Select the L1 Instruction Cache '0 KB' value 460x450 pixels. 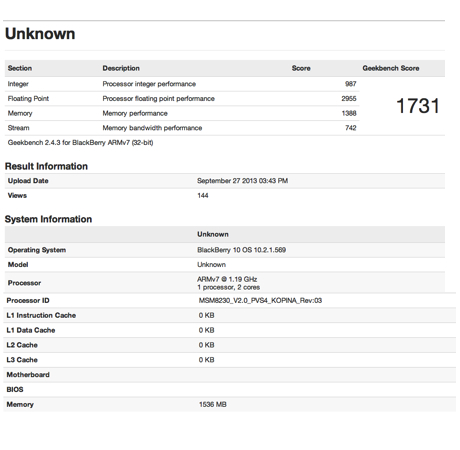coord(206,315)
